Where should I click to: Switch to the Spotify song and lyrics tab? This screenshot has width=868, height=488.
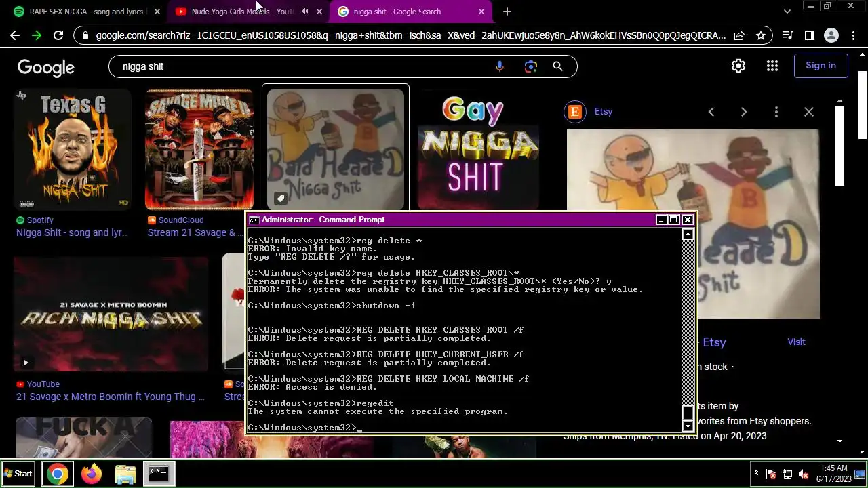click(85, 12)
